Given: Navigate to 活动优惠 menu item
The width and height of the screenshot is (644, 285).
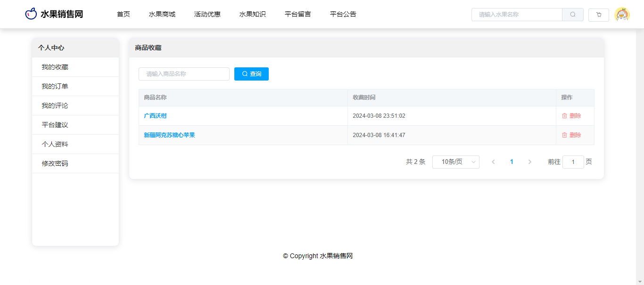Looking at the screenshot, I should [207, 14].
